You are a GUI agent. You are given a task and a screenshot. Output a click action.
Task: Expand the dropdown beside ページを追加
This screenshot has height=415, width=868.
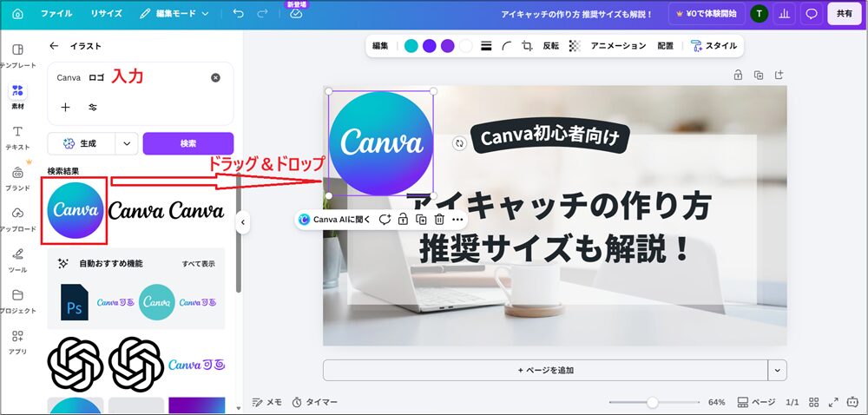tap(777, 370)
